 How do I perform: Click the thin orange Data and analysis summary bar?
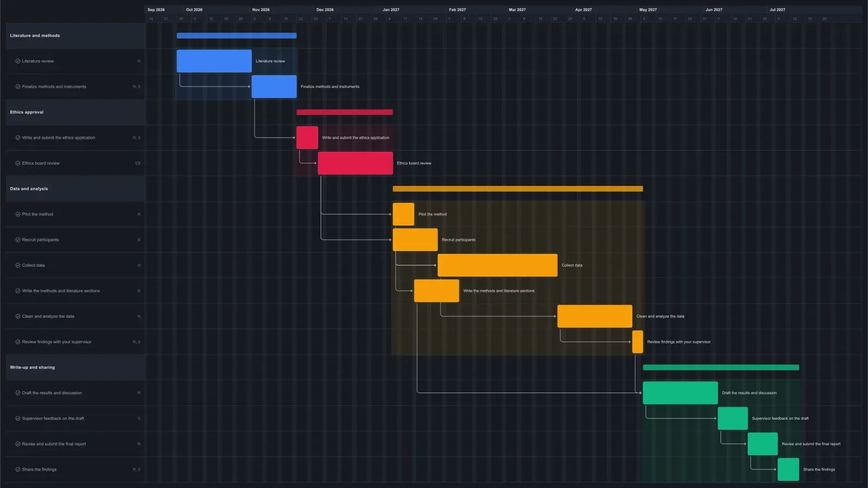[518, 189]
